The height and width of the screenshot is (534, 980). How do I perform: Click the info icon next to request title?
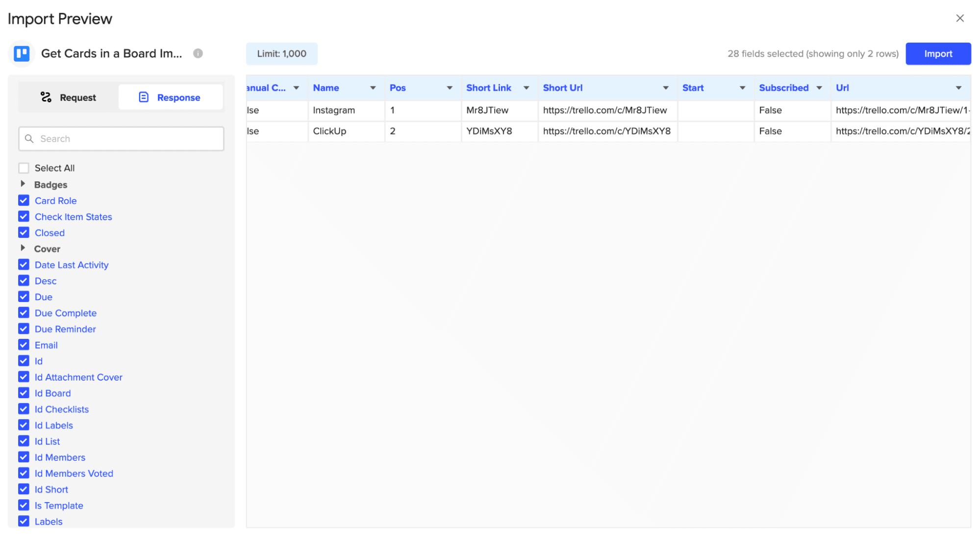coord(198,53)
